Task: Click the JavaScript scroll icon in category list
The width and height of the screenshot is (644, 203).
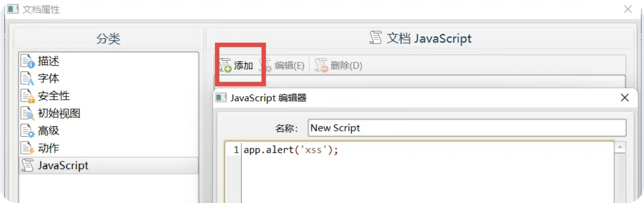Action: (28, 165)
